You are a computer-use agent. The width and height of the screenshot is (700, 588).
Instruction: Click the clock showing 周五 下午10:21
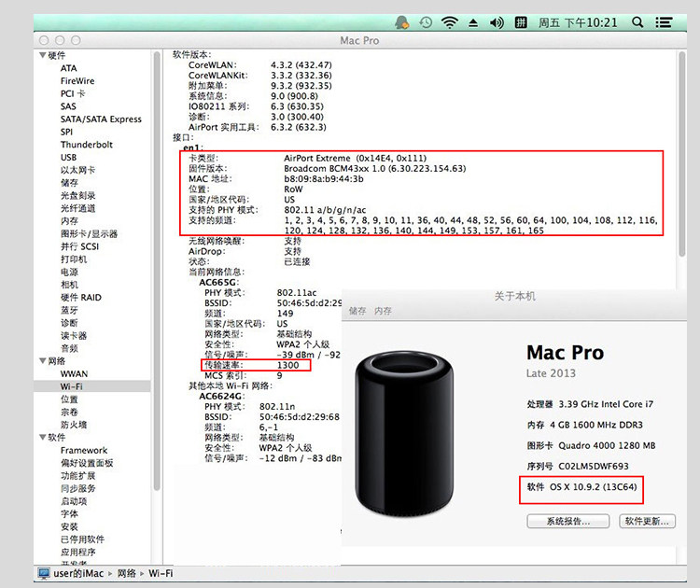pyautogui.click(x=578, y=22)
